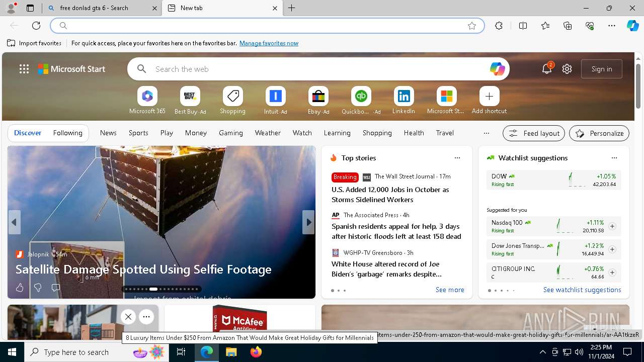Open Edge Settings and more menu

click(x=612, y=26)
